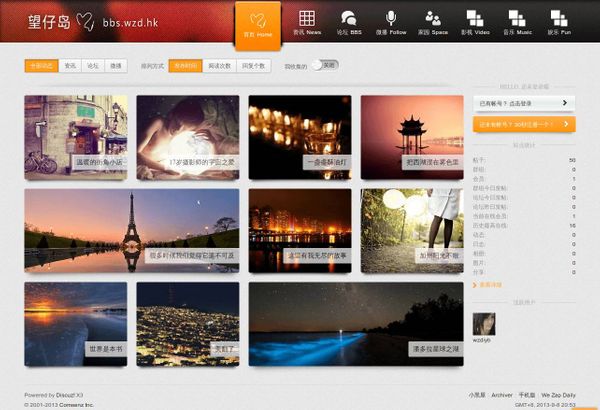Sort by 发布时间 orange option
This screenshot has width=600, height=410.
[186, 66]
